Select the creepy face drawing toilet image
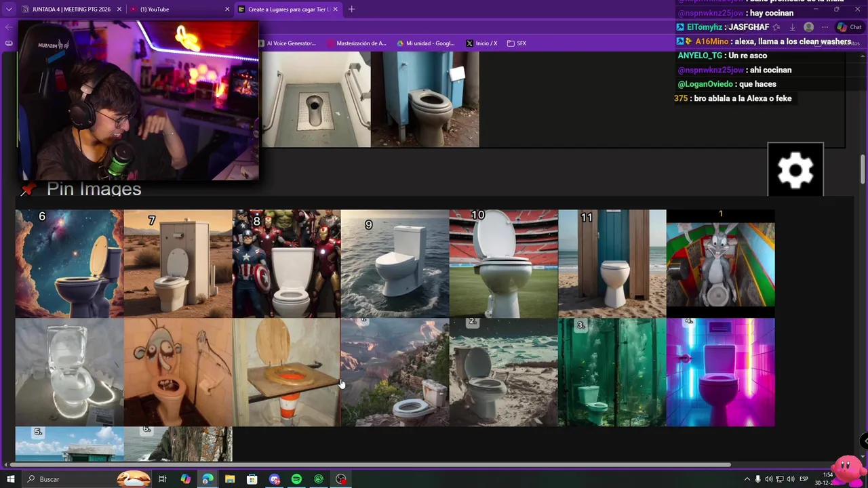868x488 pixels. pyautogui.click(x=178, y=372)
